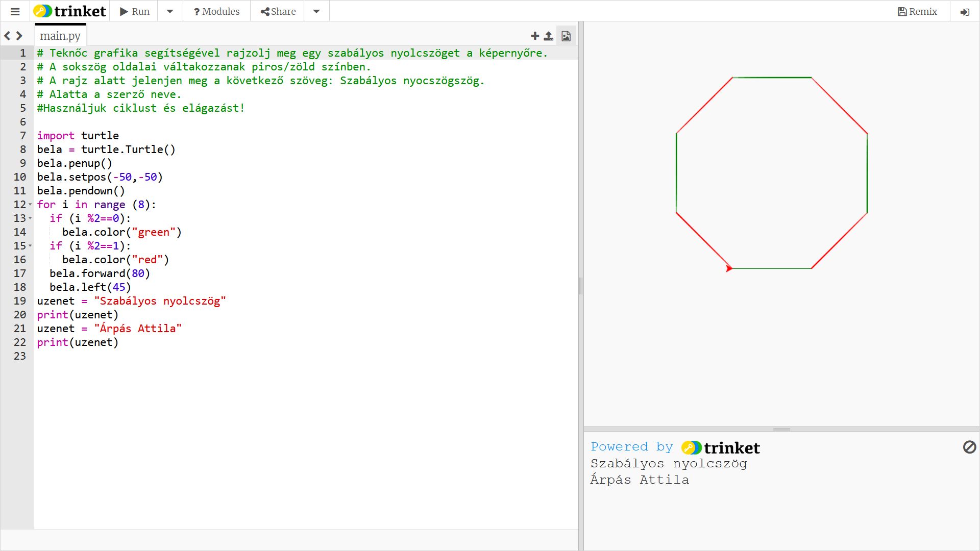Clear the console output icon
This screenshot has width=980, height=551.
pyautogui.click(x=969, y=447)
